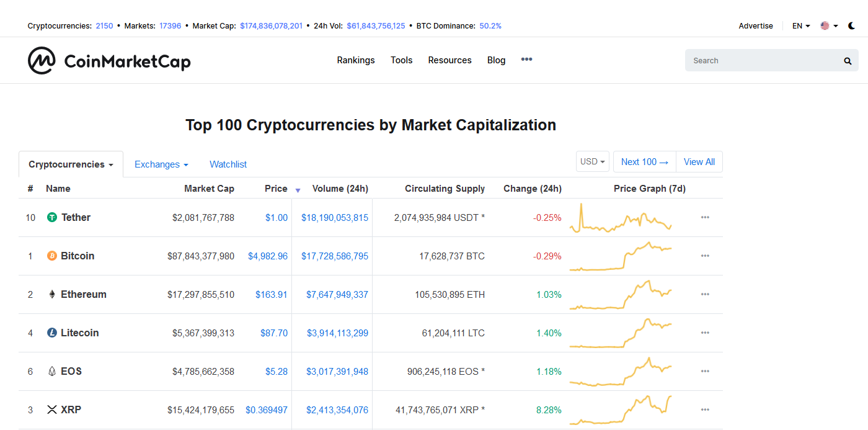
Task: Click the Ethereum diamond icon
Action: pos(52,294)
